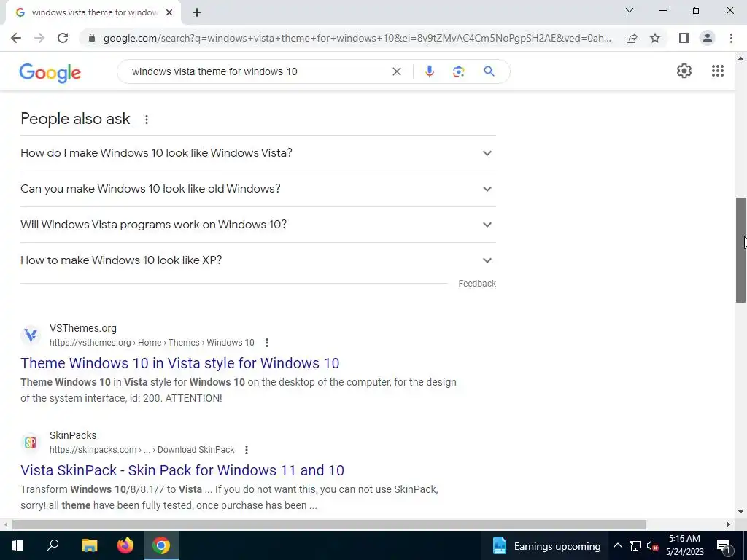
Task: Open a new browser tab
Action: coord(197,12)
